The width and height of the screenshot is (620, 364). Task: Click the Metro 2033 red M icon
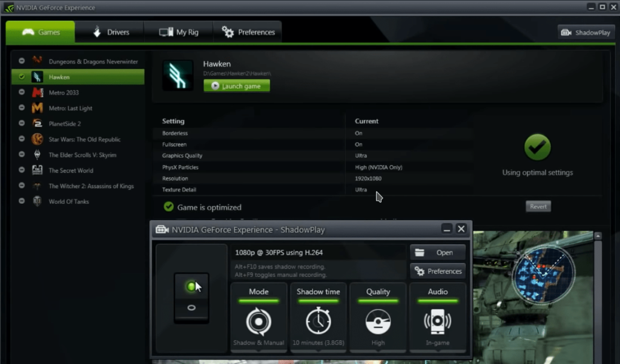point(37,93)
